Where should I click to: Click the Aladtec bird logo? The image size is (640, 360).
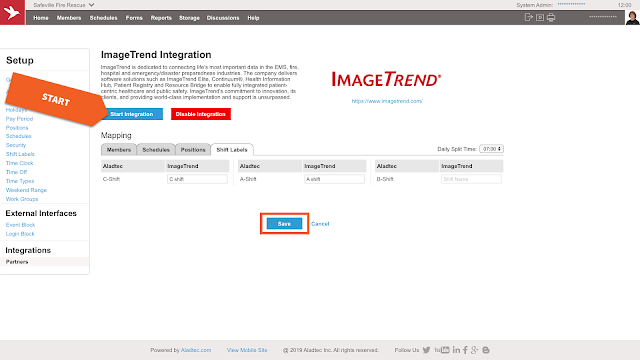pos(12,12)
